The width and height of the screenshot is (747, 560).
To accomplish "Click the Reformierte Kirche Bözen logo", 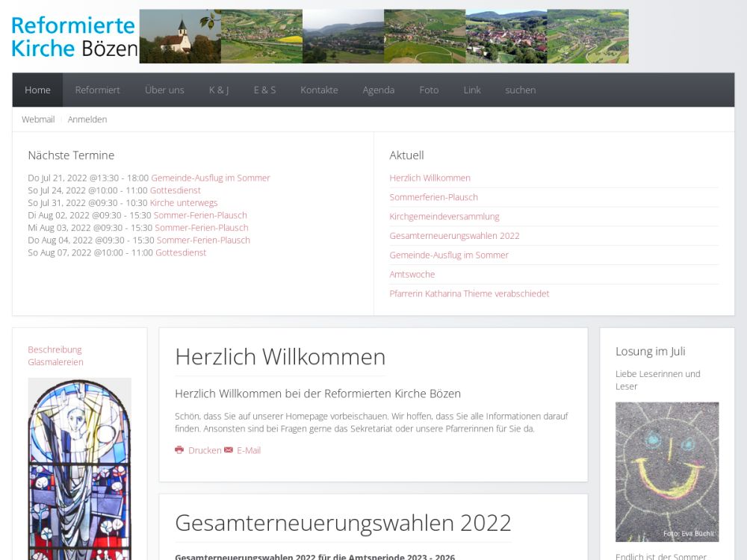I will point(75,37).
